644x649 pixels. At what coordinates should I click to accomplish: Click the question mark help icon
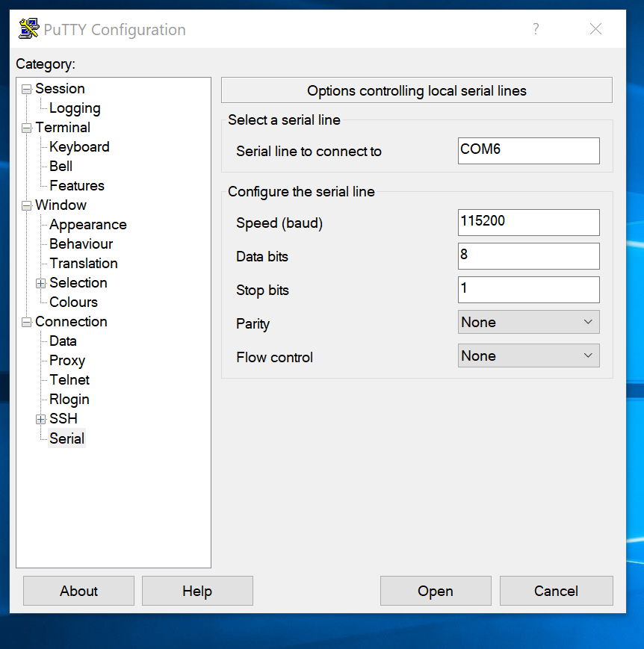pyautogui.click(x=536, y=28)
